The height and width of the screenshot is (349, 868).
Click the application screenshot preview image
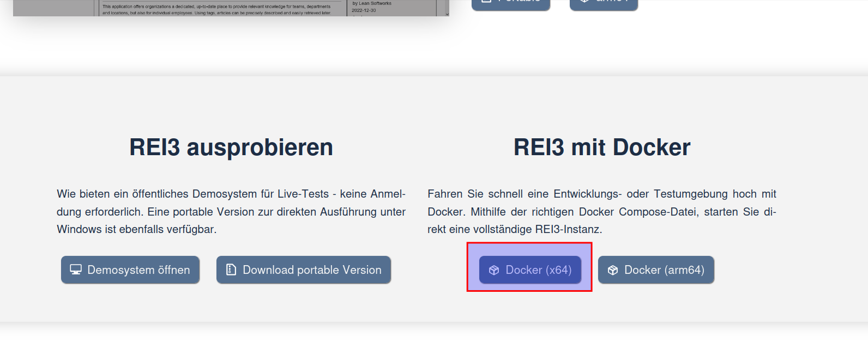tap(218, 8)
